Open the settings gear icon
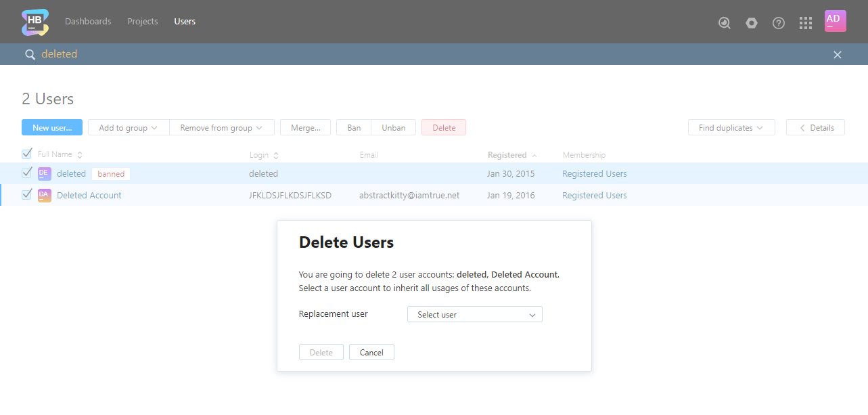Image resolution: width=868 pixels, height=415 pixels. (x=751, y=22)
